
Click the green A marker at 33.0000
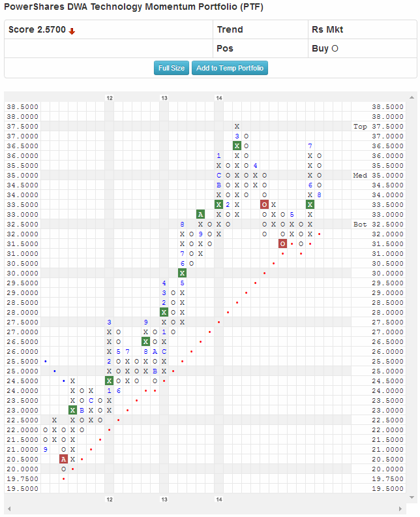pos(200,214)
